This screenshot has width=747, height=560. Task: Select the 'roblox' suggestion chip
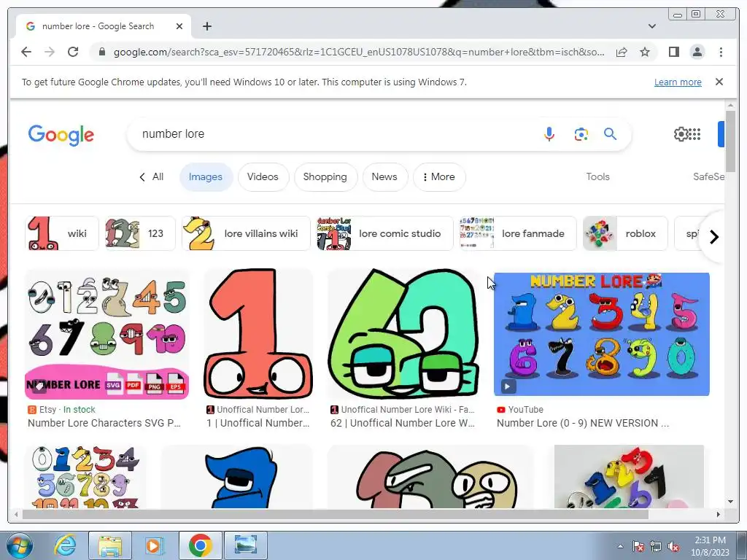[x=625, y=233]
